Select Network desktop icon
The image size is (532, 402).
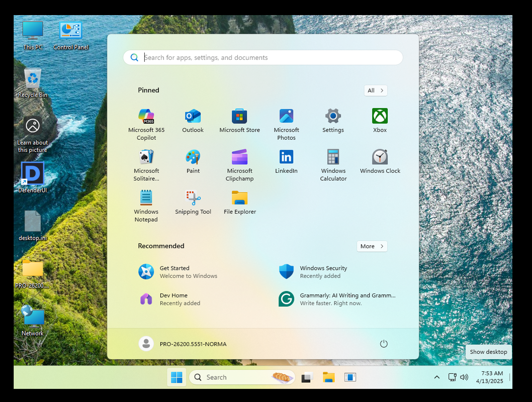[x=33, y=321]
